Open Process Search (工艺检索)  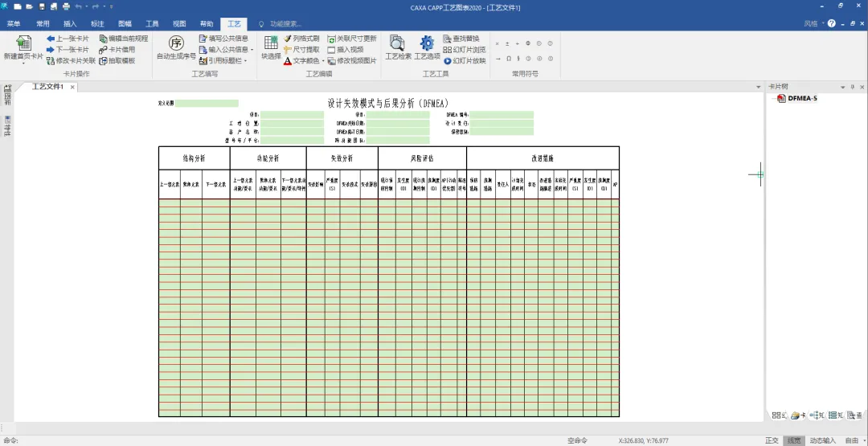pyautogui.click(x=398, y=47)
